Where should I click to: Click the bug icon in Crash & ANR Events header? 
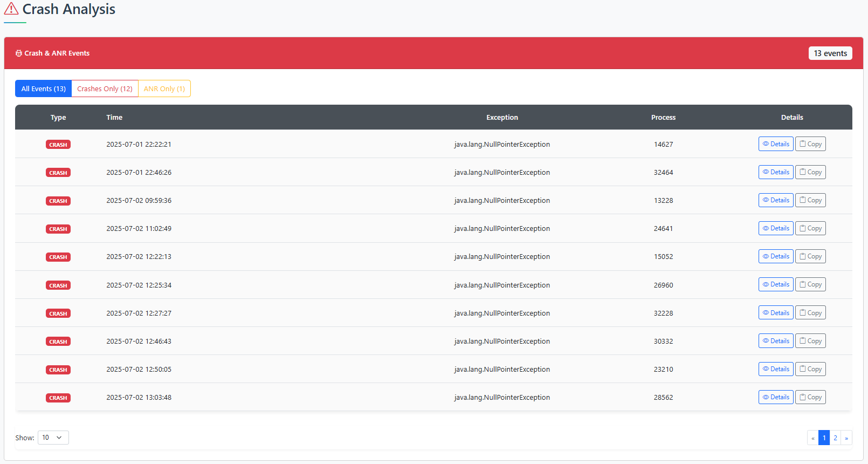pyautogui.click(x=19, y=53)
